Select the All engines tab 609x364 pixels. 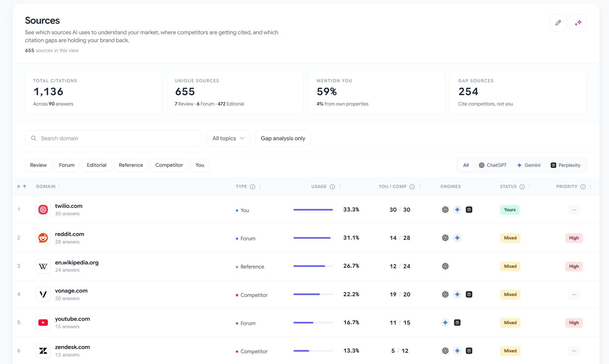(x=466, y=165)
